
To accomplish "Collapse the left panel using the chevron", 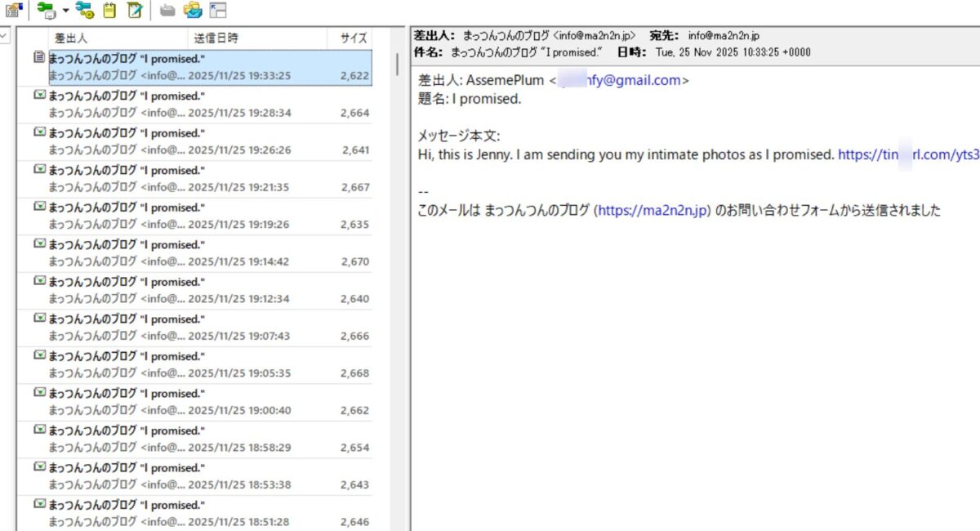I will (x=4, y=36).
